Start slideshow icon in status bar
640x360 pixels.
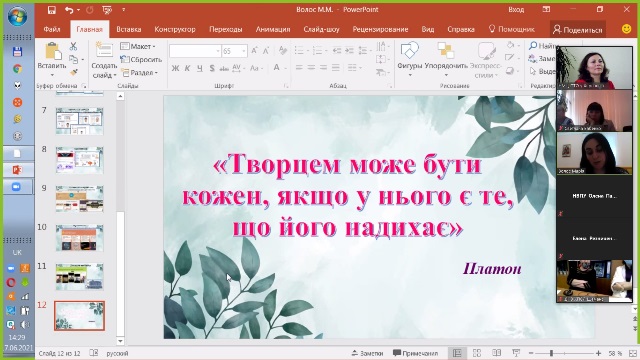(516, 353)
